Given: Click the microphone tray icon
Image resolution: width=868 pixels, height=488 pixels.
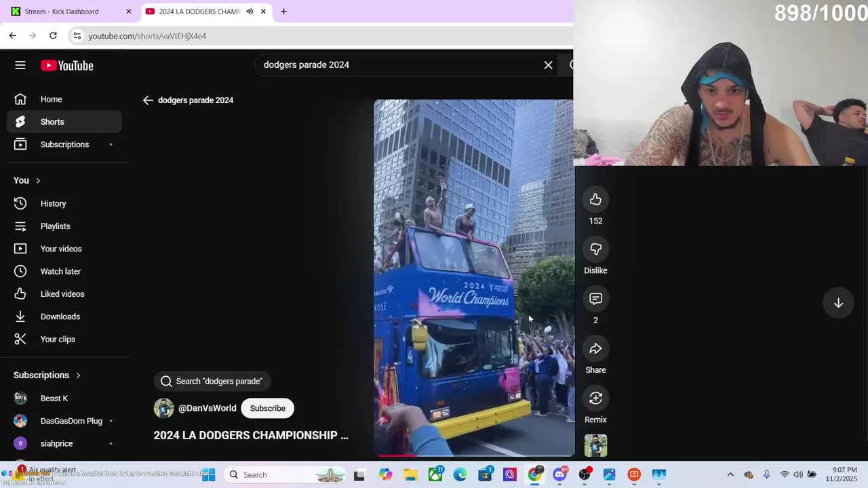Looking at the screenshot, I should (766, 474).
